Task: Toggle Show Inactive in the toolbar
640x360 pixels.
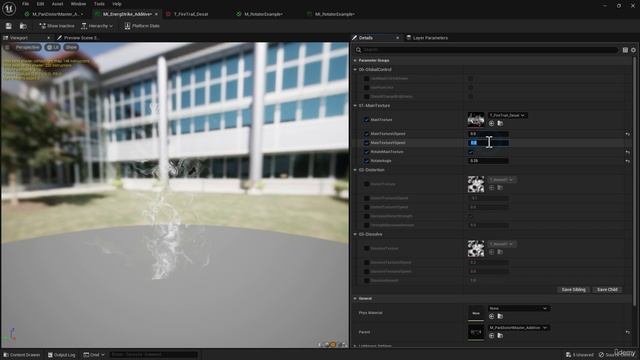Action: point(56,26)
